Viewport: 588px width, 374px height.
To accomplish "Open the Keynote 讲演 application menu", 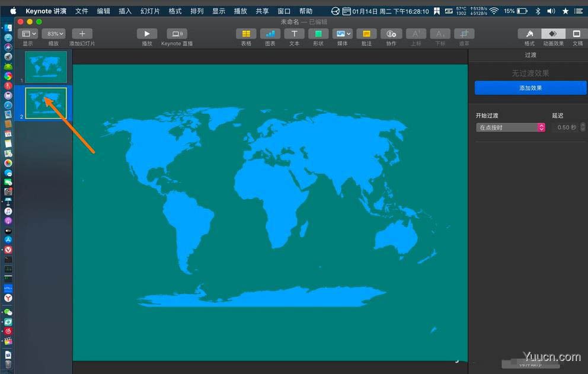I will coord(46,11).
